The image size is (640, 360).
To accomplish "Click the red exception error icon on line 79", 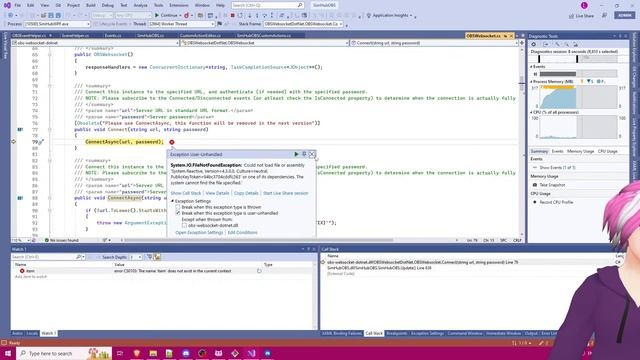I will pyautogui.click(x=172, y=142).
